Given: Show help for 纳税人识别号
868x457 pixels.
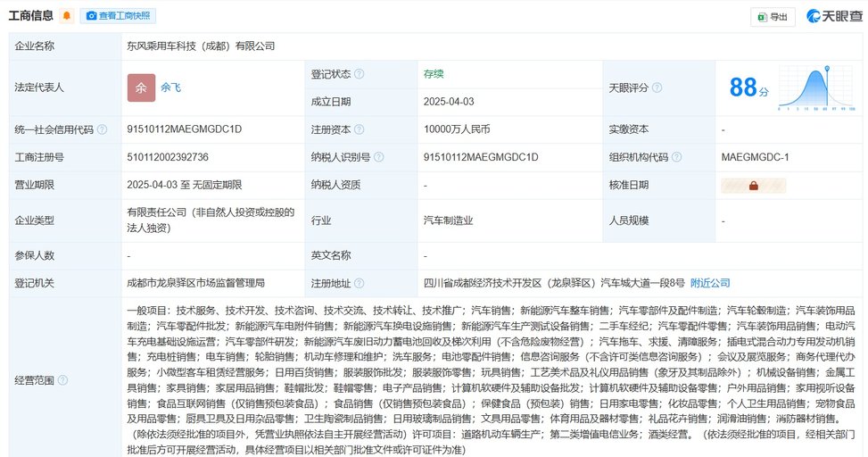Looking at the screenshot, I should click(378, 157).
